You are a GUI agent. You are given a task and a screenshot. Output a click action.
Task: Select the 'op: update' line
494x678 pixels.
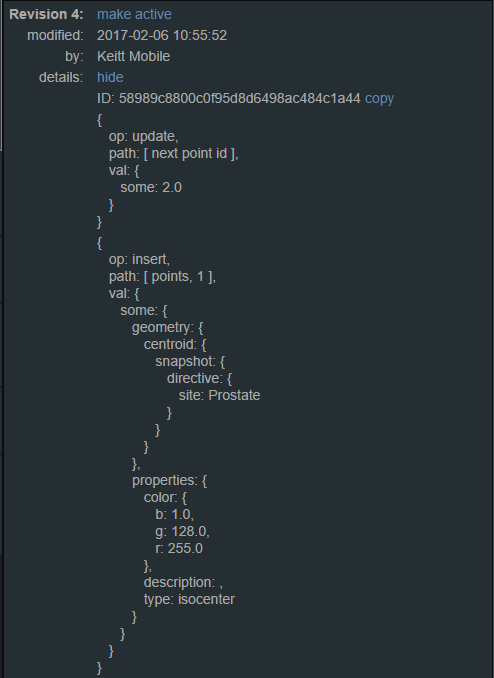(x=144, y=137)
